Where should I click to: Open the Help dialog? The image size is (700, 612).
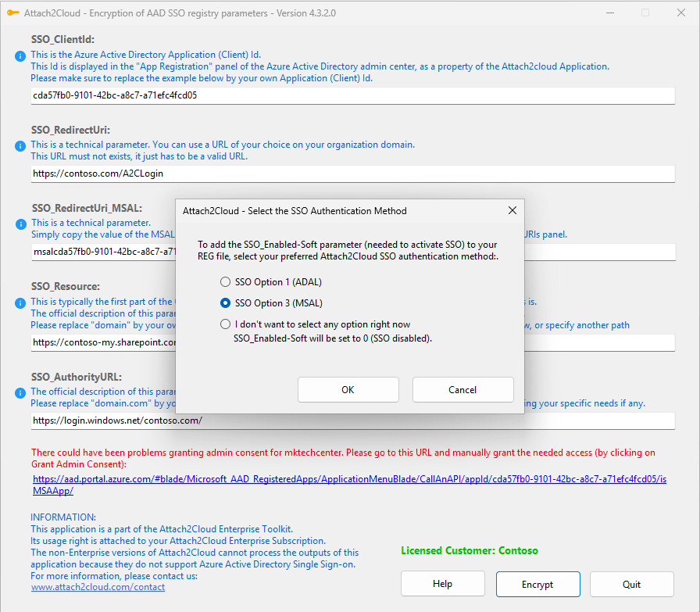coord(442,583)
